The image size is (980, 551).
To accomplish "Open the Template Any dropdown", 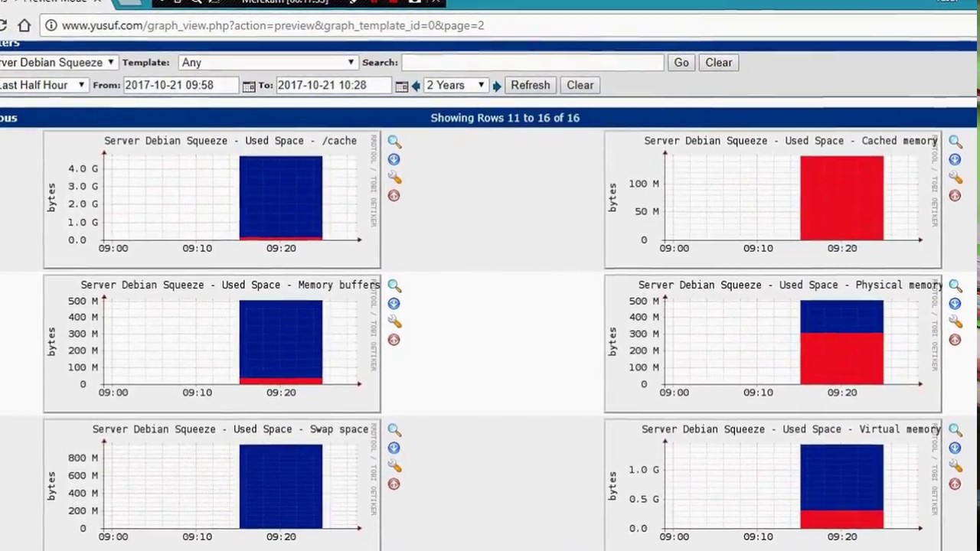I will coord(267,63).
